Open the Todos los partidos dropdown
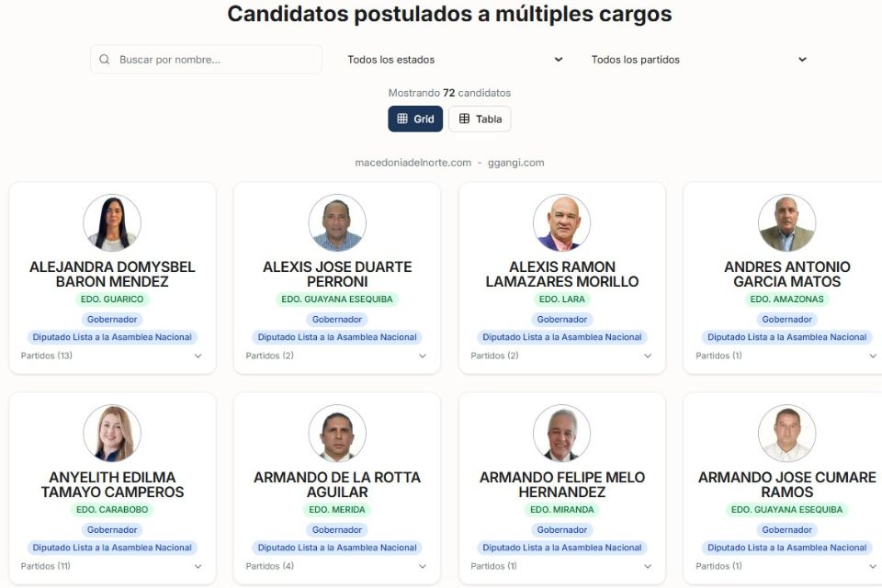Screen dimensions: 882x588 click(x=698, y=59)
